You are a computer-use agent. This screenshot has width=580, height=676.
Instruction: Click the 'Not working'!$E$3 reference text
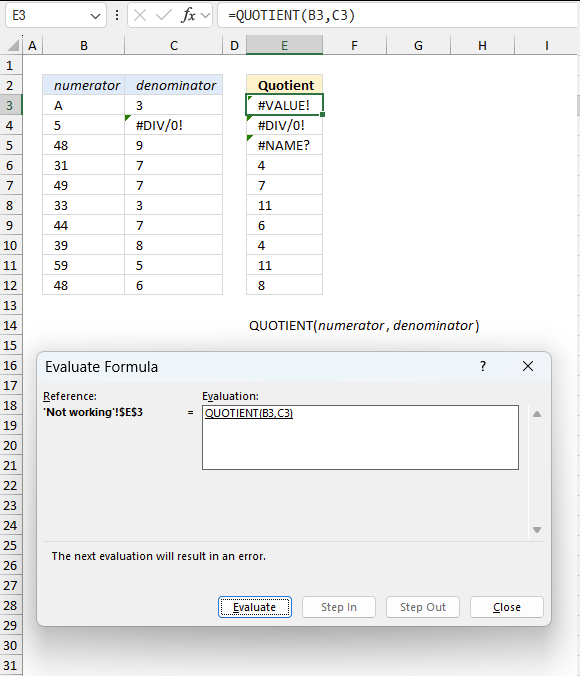pyautogui.click(x=93, y=412)
